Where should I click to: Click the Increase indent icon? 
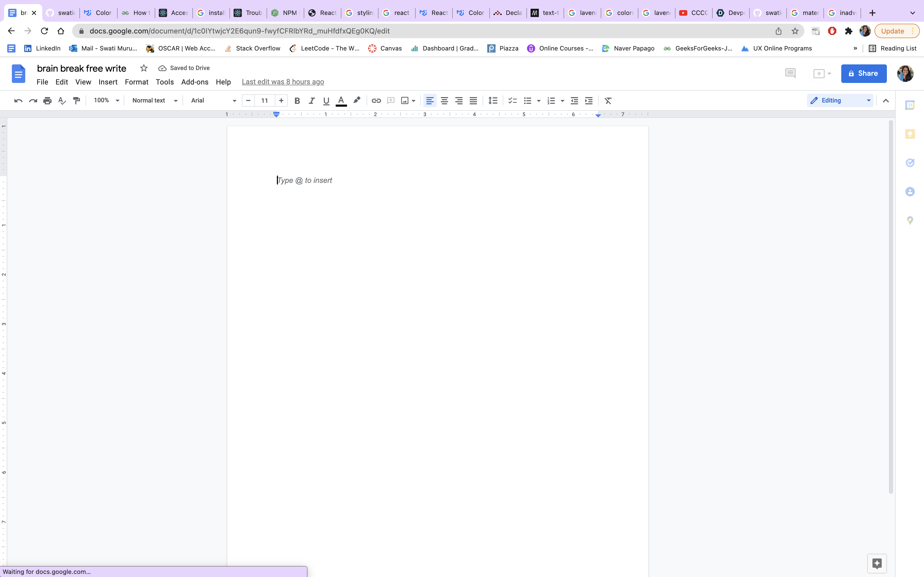pos(589,101)
